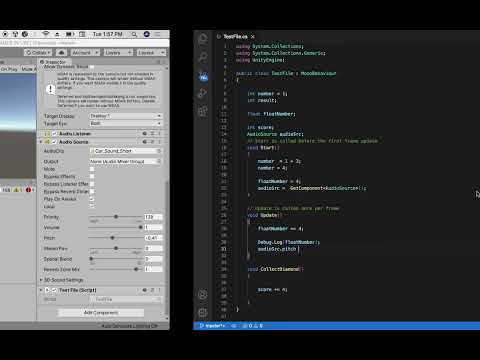Image resolution: width=480 pixels, height=360 pixels.
Task: Open macOS Spotlight search icon
Action: pos(134,34)
